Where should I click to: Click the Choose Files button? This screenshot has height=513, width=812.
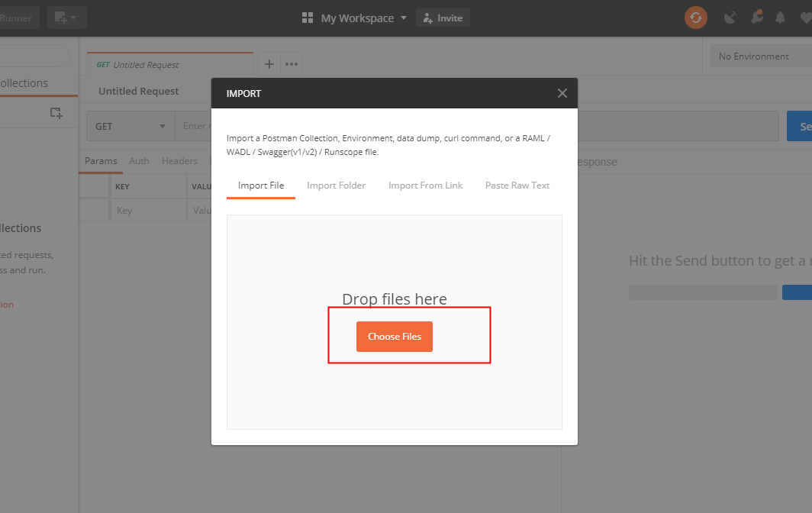[394, 337]
